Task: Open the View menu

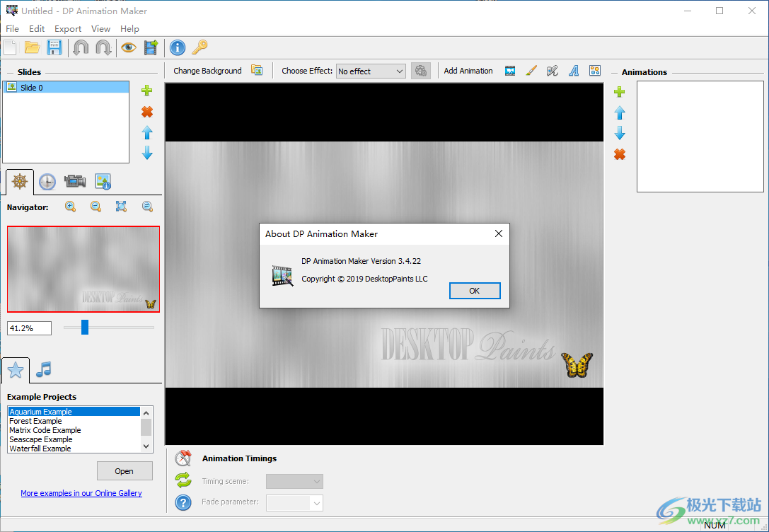Action: pos(100,28)
